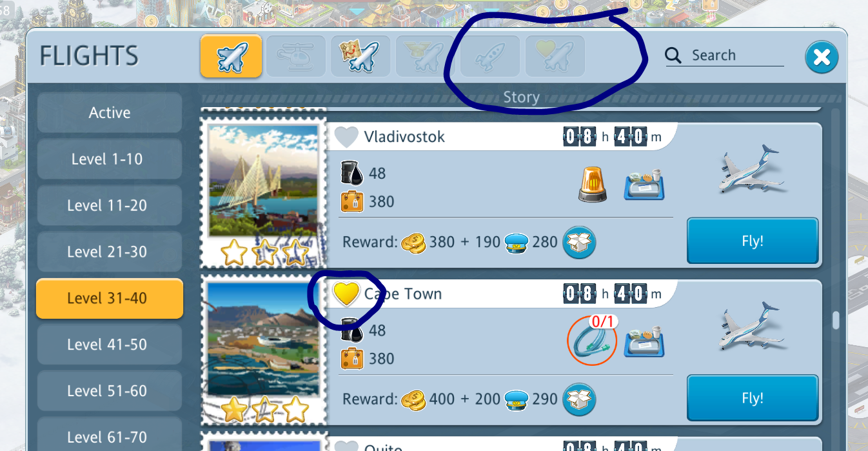Start the Cape Town flight
This screenshot has width=868, height=451.
point(753,398)
